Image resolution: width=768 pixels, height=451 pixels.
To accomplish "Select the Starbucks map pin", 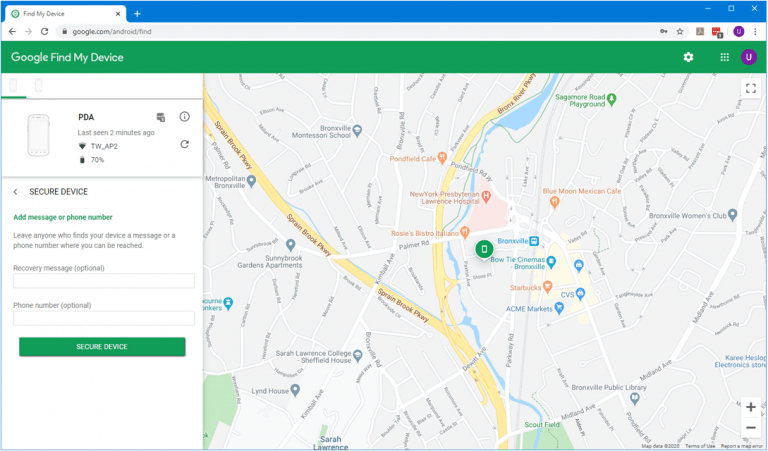I will (548, 286).
